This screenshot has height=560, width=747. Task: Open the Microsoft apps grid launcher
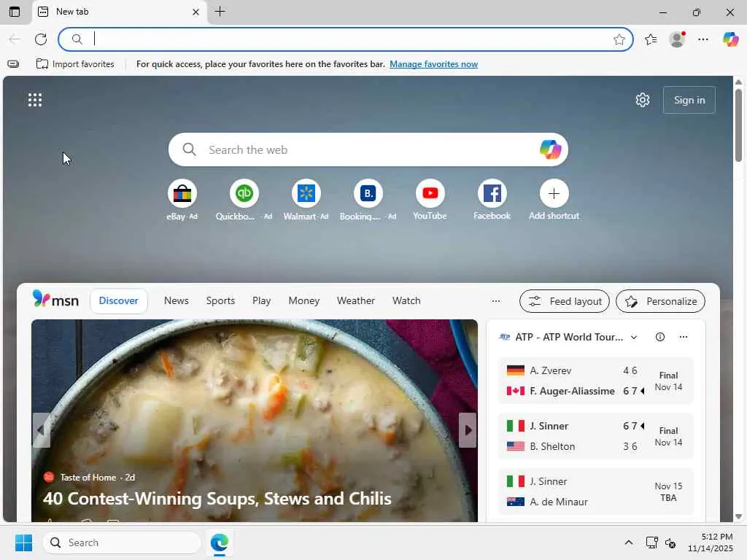[x=35, y=100]
